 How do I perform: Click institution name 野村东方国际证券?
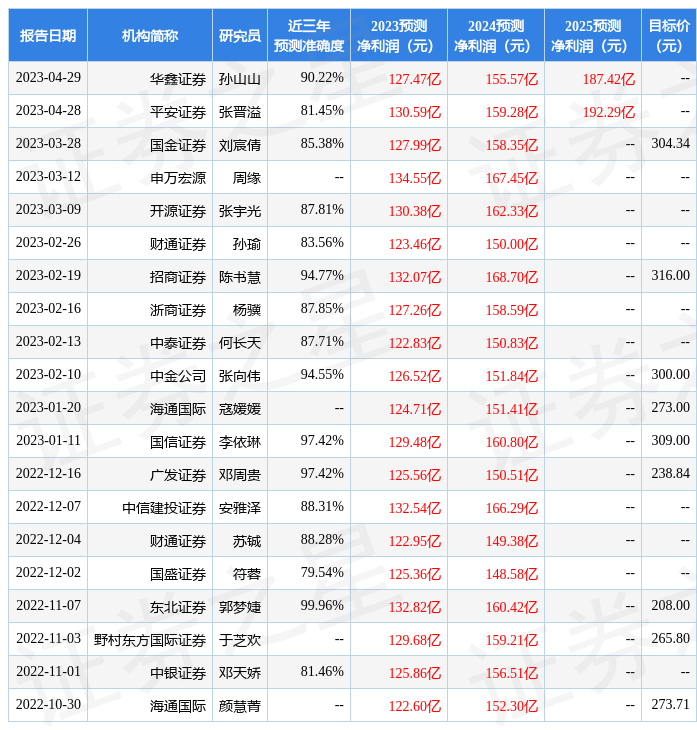coord(150,641)
